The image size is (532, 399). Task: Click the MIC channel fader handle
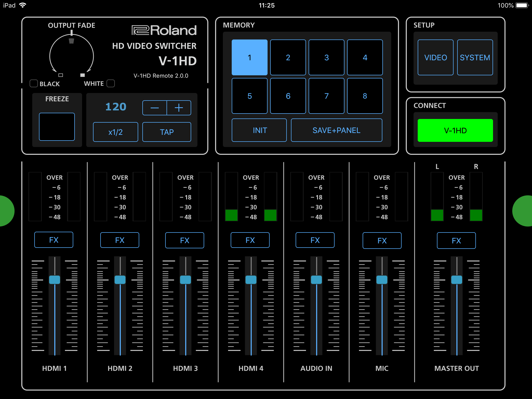382,280
